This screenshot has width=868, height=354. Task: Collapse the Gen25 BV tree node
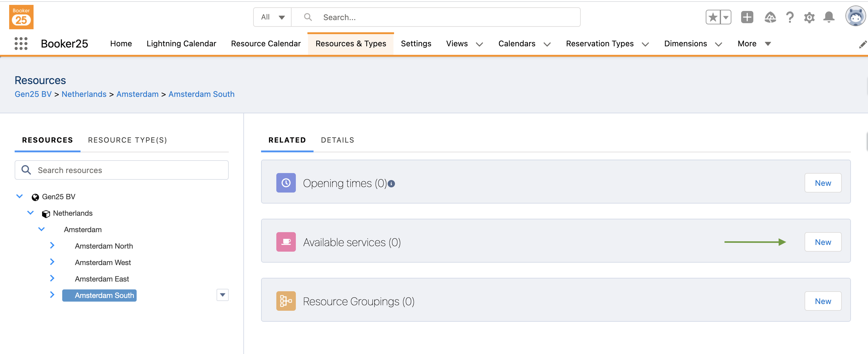[19, 196]
